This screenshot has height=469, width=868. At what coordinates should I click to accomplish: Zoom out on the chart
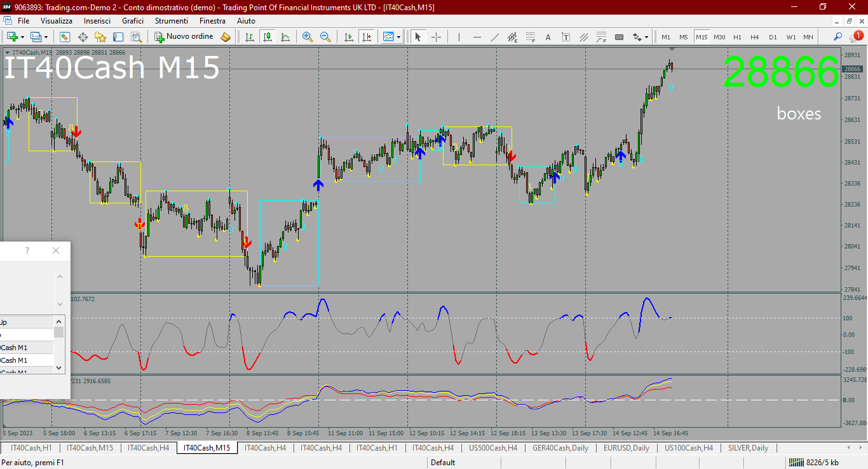(x=325, y=37)
